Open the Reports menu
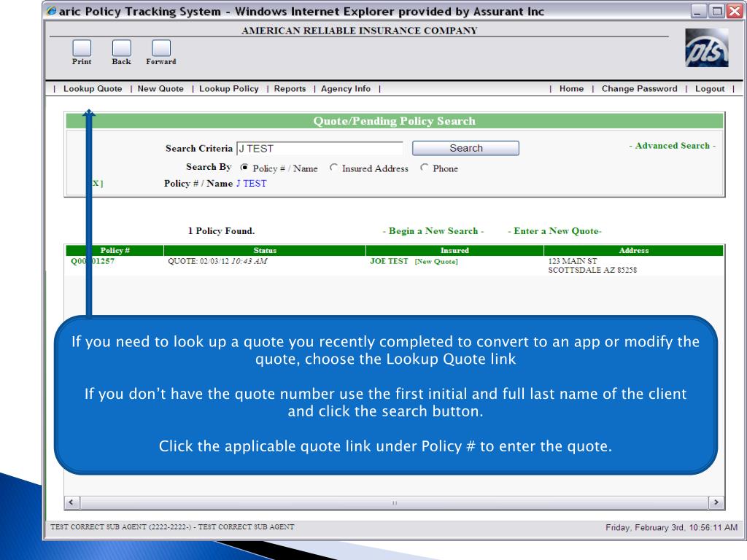The image size is (747, 560). click(x=290, y=88)
